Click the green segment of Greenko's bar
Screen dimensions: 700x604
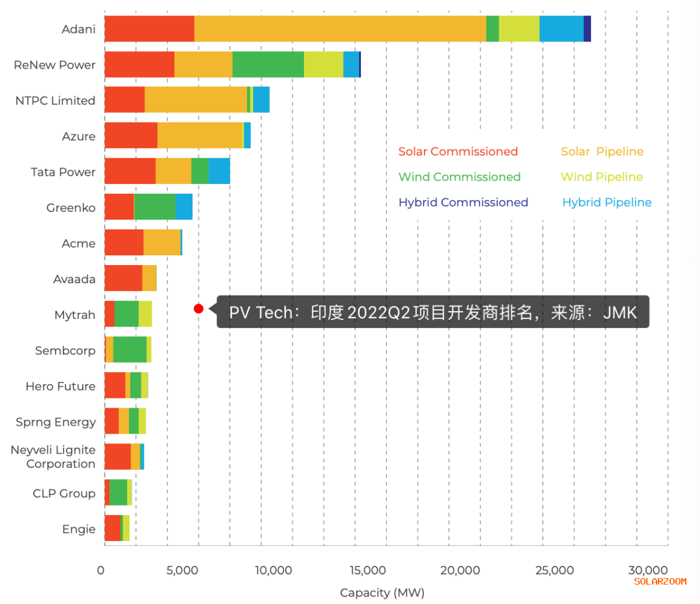pyautogui.click(x=155, y=207)
